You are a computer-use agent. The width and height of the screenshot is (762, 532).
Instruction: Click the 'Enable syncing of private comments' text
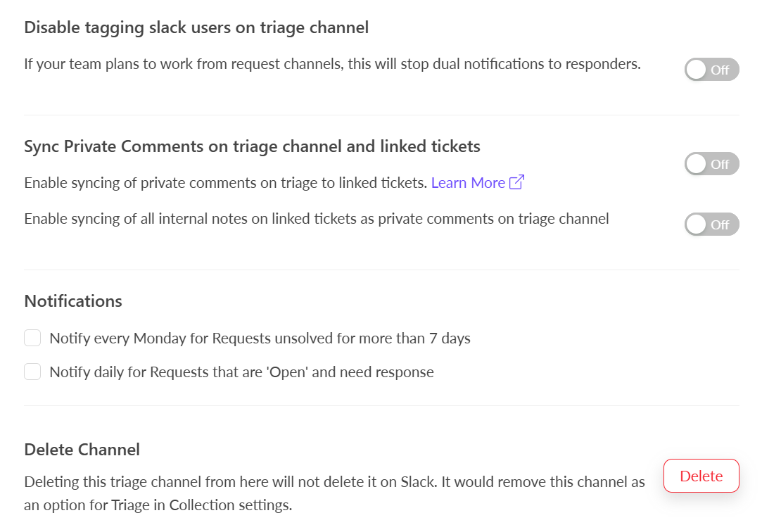click(x=225, y=183)
